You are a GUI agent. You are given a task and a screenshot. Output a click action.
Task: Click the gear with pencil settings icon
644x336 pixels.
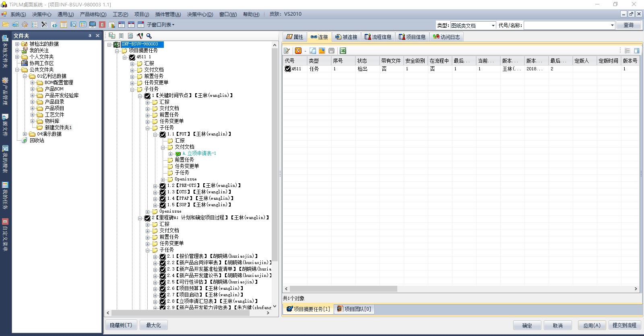coord(25,25)
